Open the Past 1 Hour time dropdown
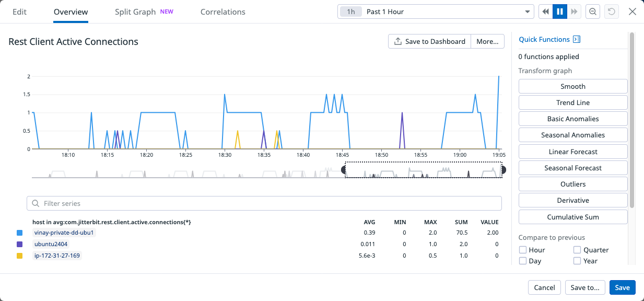 435,11
